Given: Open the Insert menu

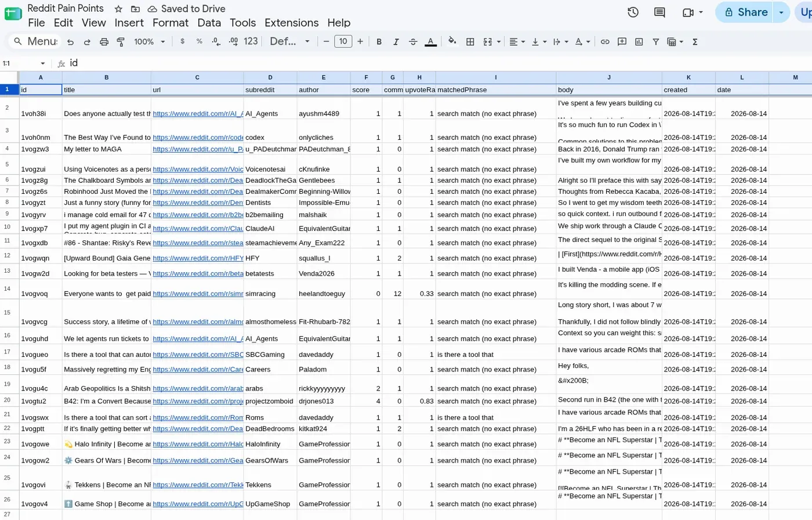Looking at the screenshot, I should coord(129,23).
